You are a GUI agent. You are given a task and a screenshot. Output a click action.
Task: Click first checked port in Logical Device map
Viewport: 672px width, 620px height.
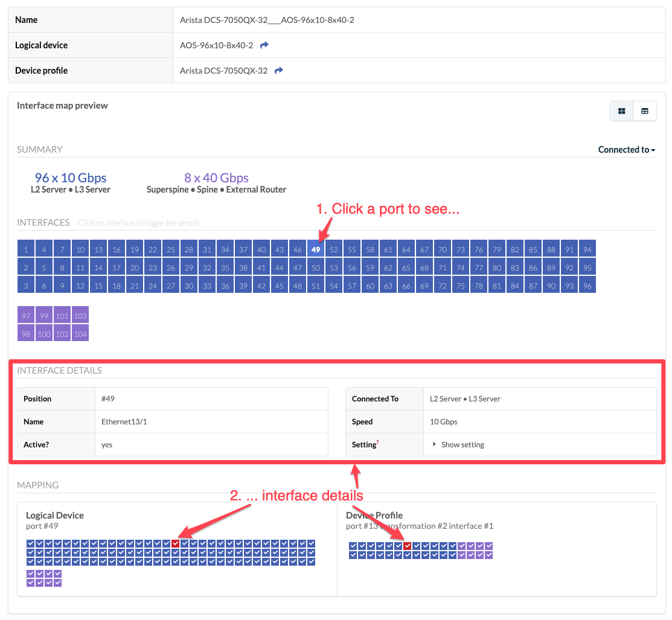[30, 544]
